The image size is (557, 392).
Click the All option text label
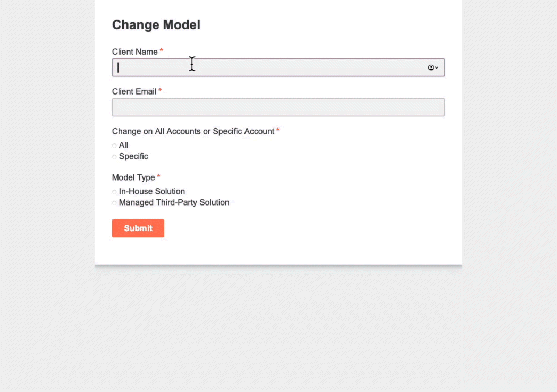click(123, 145)
